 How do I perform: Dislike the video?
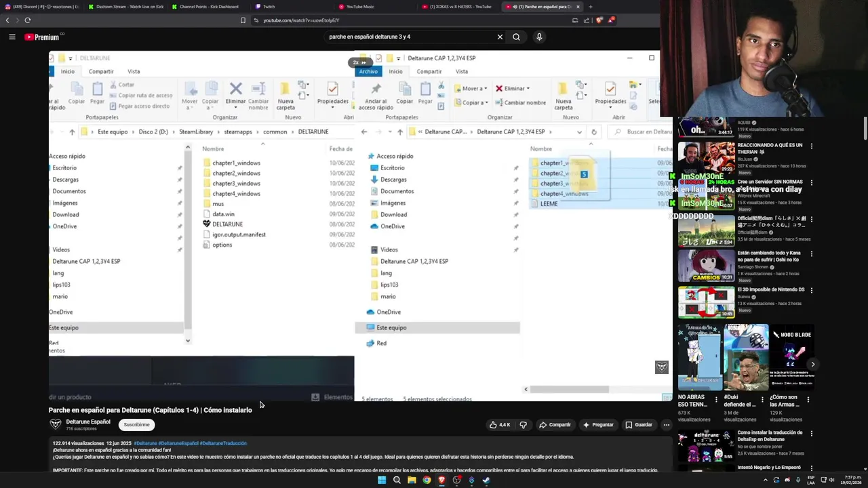click(523, 425)
